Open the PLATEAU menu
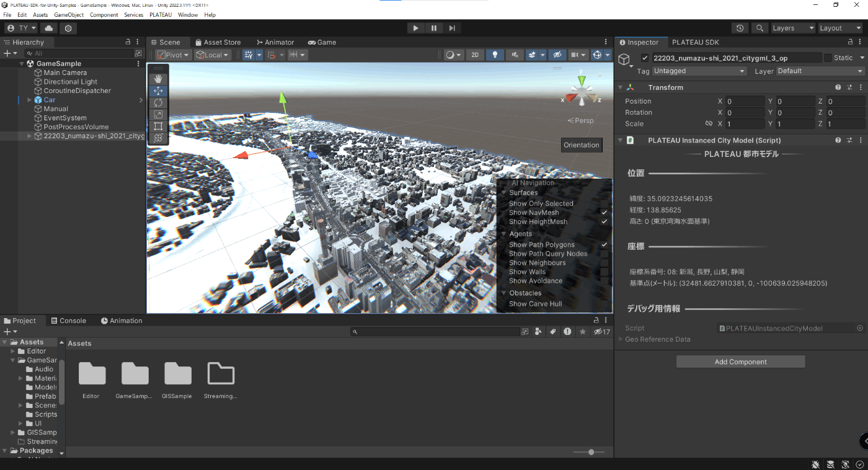This screenshot has height=470, width=868. [x=161, y=14]
